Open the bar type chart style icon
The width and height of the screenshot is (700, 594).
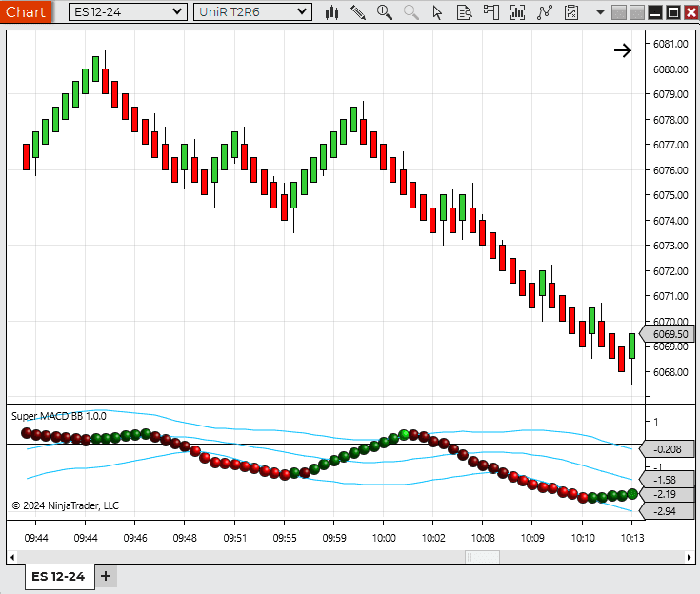tap(331, 12)
